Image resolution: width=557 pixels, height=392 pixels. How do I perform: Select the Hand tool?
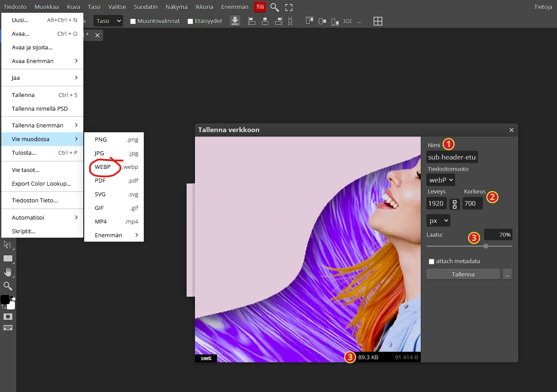click(8, 272)
